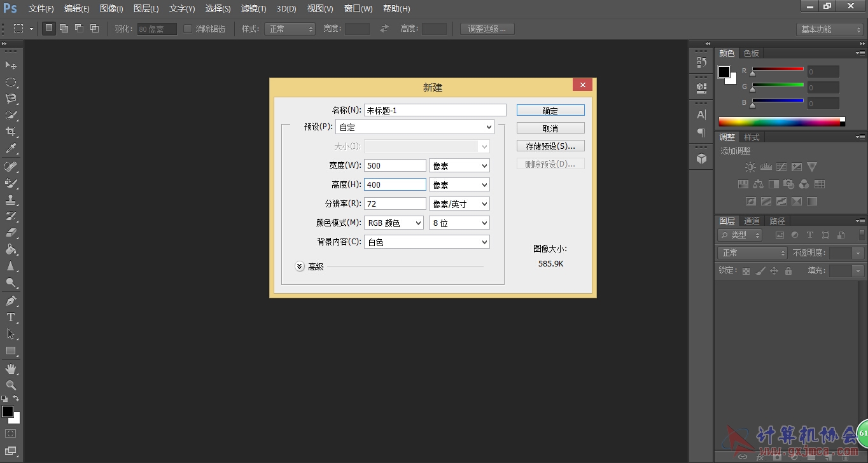
Task: Choose Add to Selection mode
Action: click(x=64, y=29)
